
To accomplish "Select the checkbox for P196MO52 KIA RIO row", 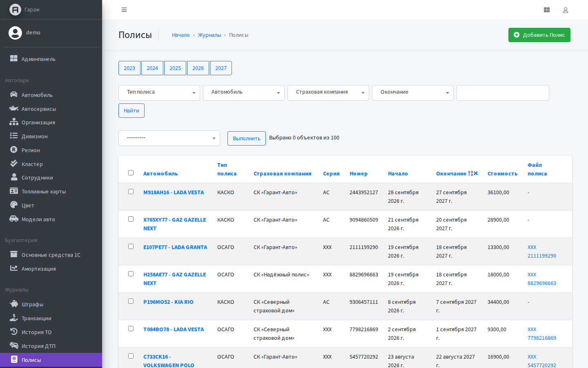I will (x=131, y=301).
